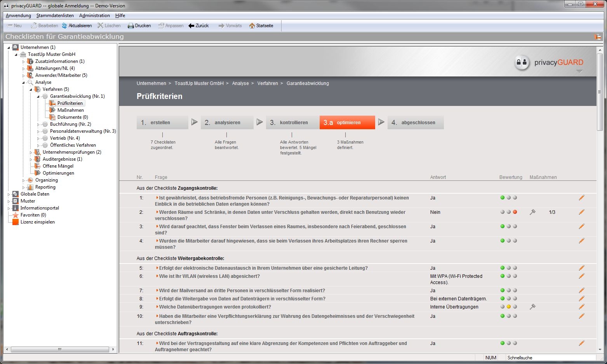Expand the Abteilungen/NL (4) node
Image resolution: width=607 pixels, height=364 pixels.
tap(23, 69)
